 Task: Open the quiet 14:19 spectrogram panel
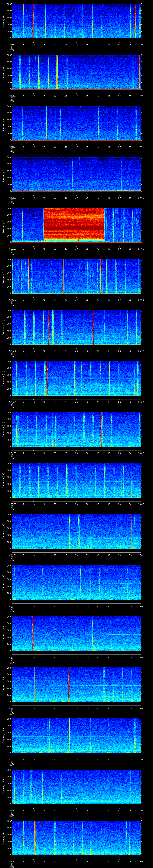[76, 174]
